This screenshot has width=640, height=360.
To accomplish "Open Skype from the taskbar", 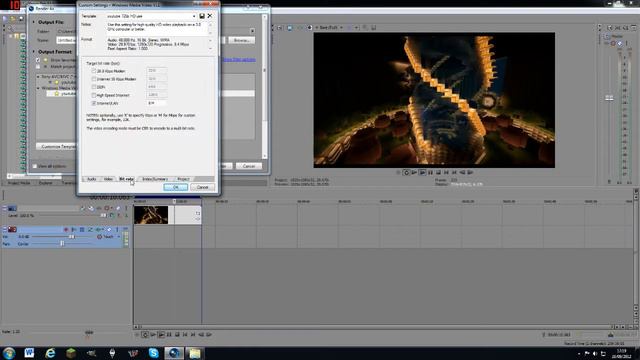I will (x=154, y=353).
